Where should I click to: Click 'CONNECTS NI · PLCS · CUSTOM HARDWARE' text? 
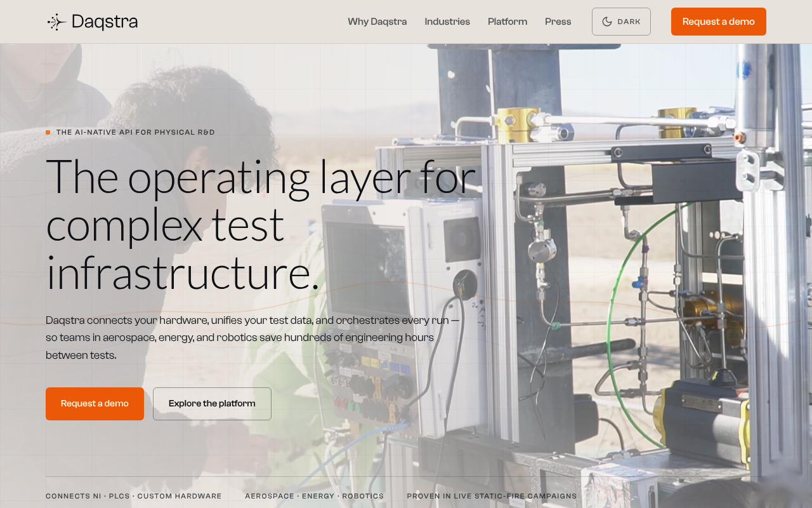pyautogui.click(x=134, y=496)
